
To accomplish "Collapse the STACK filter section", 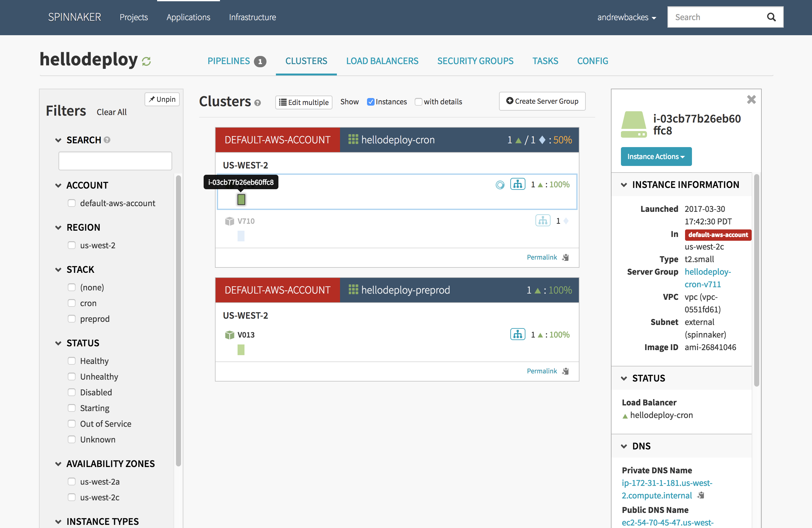I will pos(58,270).
